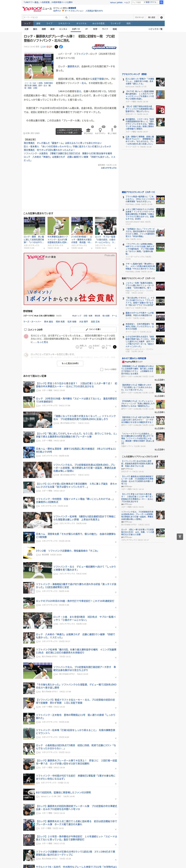Click the back-to-top arrow button
Screen dimensions: 186x868
pyautogui.click(x=180, y=536)
